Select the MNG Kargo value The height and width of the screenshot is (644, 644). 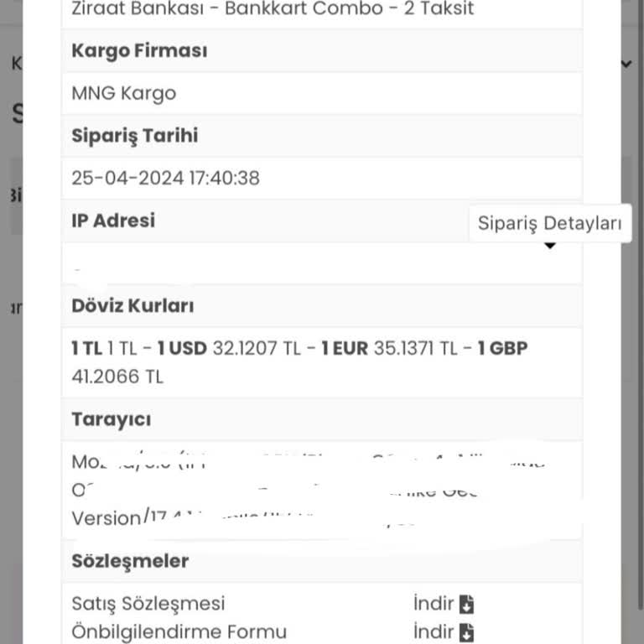coord(124,93)
